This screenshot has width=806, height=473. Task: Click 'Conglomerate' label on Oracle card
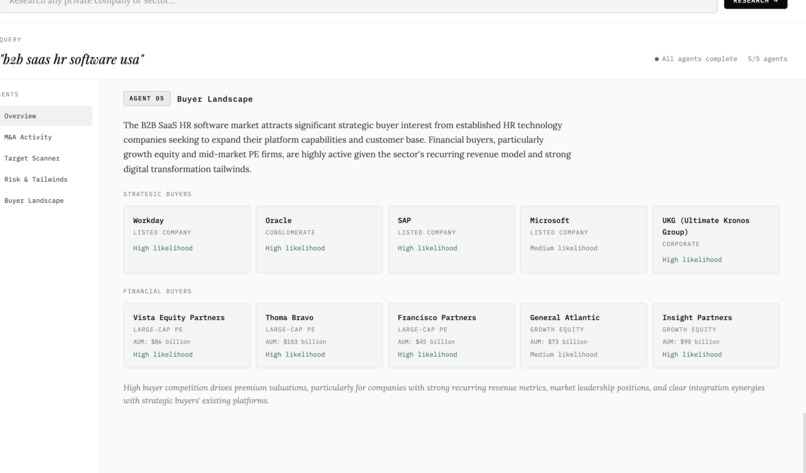pos(290,232)
